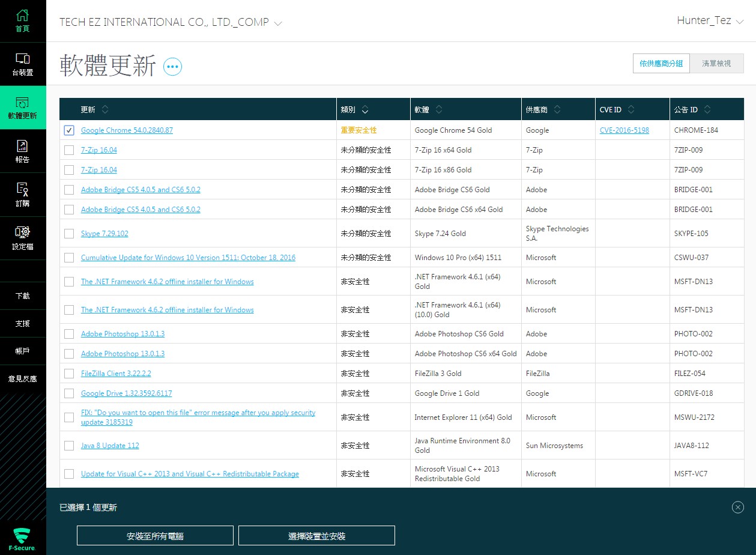Open the 訂購 subscriptions icon
The image size is (756, 555).
coord(22,190)
